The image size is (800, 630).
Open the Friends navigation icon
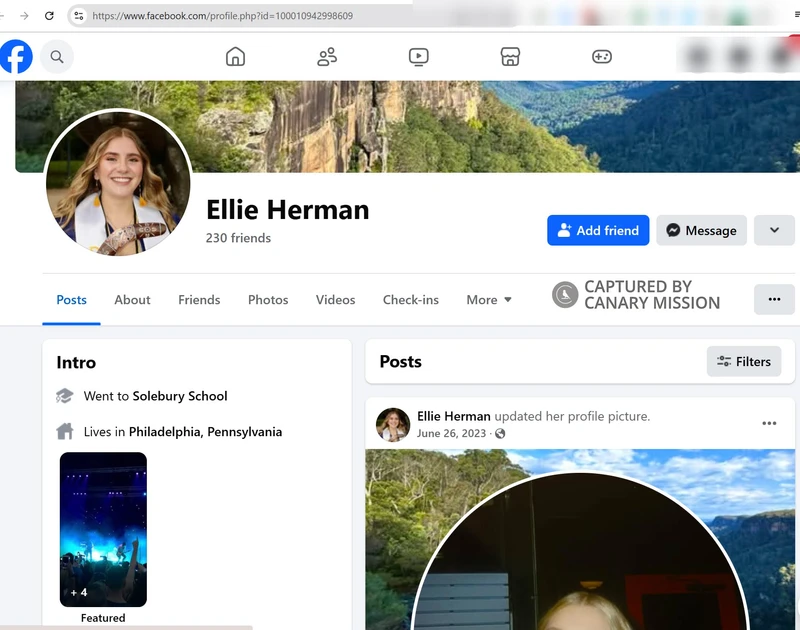pos(327,57)
